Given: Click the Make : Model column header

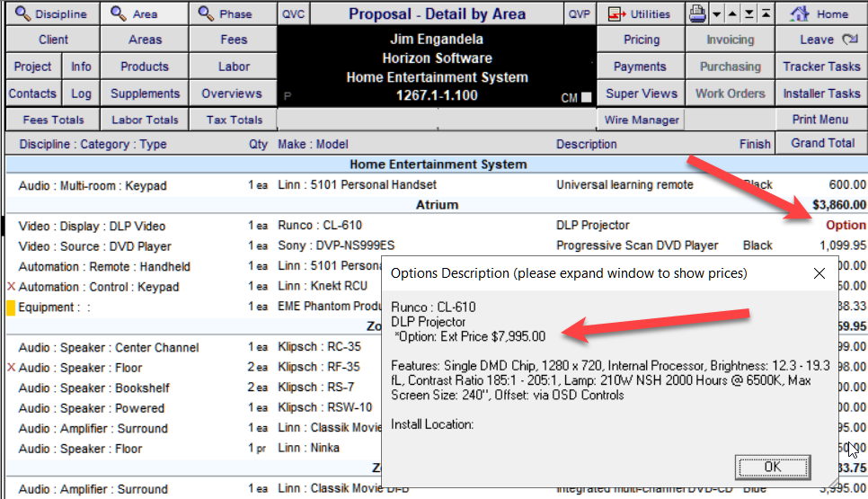Looking at the screenshot, I should click(313, 144).
